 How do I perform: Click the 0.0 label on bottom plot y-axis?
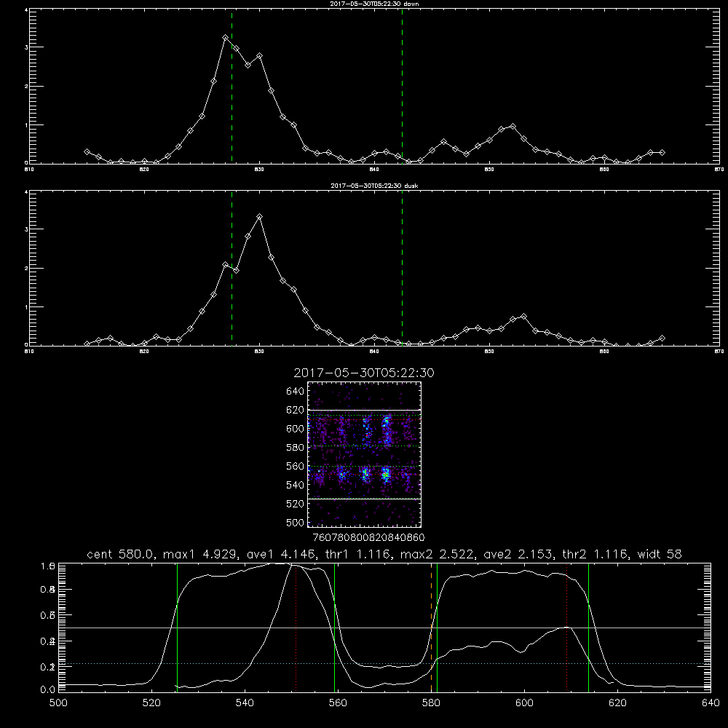click(47, 689)
